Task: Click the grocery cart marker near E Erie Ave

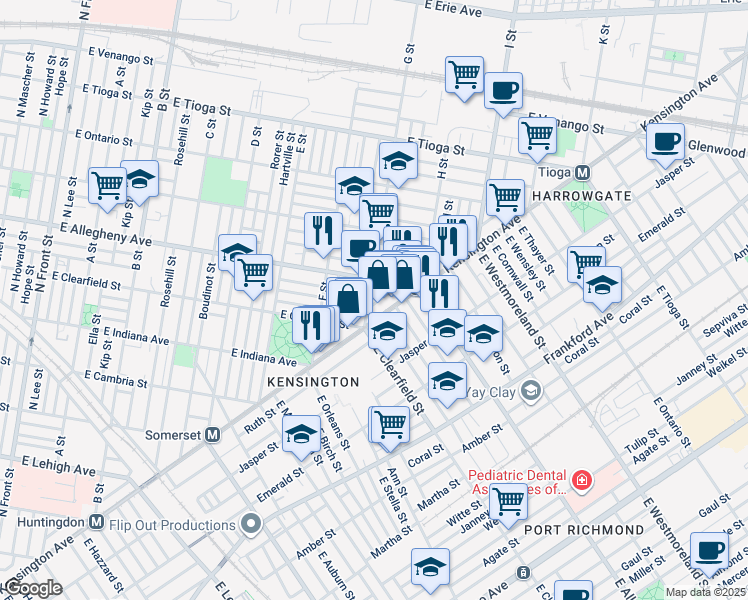Action: pyautogui.click(x=464, y=75)
